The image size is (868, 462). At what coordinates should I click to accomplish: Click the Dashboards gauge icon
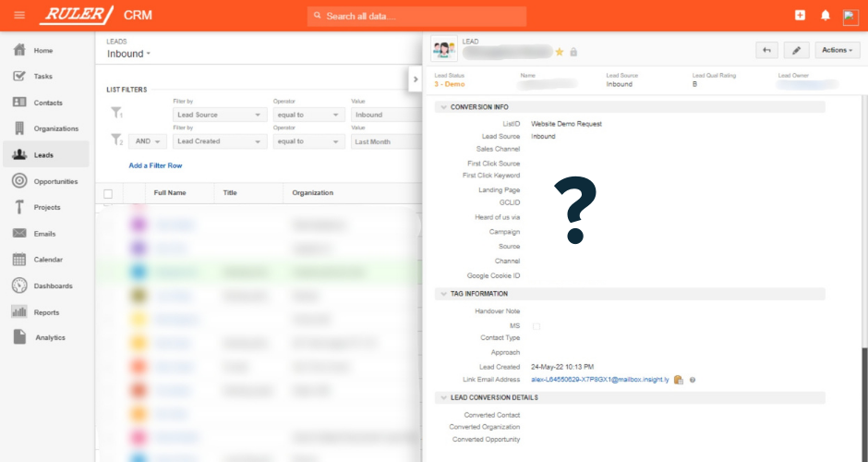coord(19,286)
